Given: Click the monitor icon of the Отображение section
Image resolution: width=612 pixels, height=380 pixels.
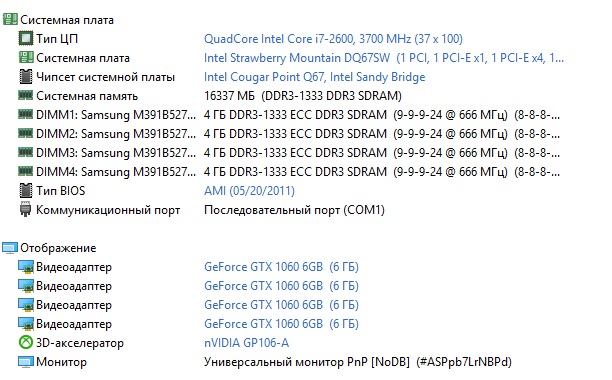Looking at the screenshot, I should (x=10, y=248).
